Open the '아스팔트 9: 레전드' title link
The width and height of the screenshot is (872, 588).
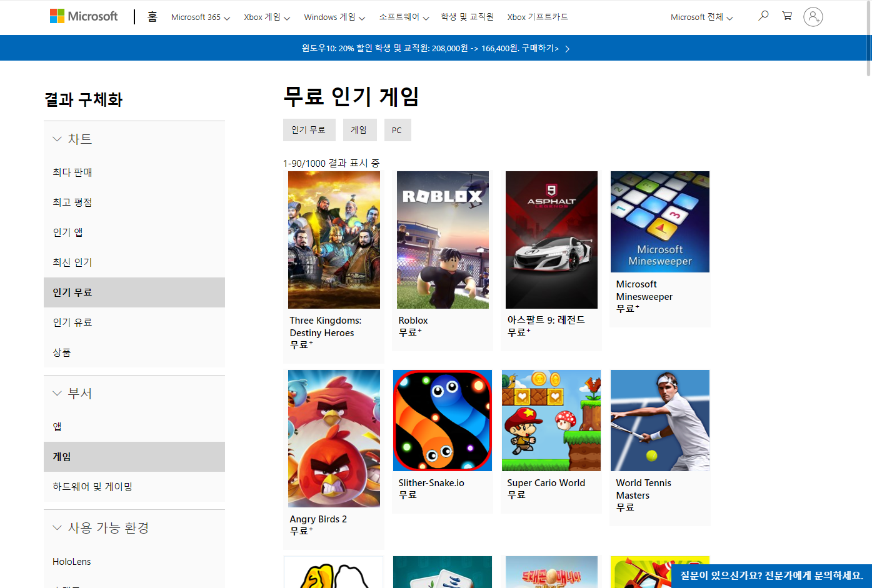(546, 320)
